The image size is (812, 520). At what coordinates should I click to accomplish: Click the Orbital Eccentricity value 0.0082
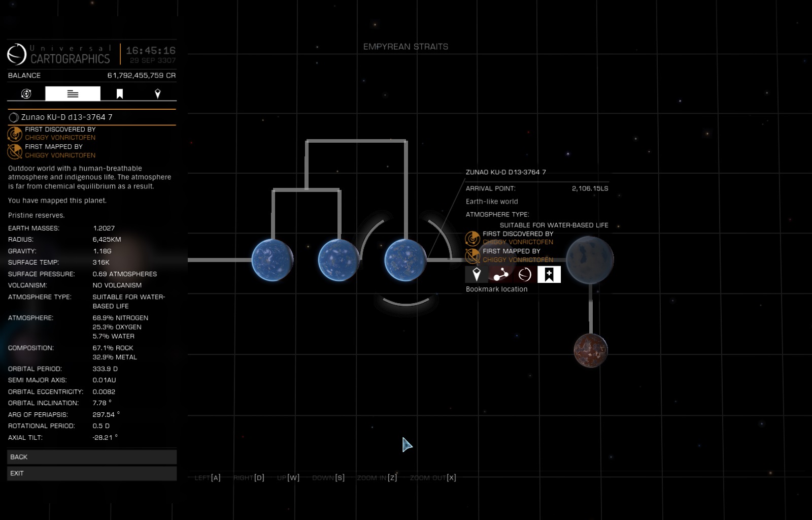click(x=104, y=392)
